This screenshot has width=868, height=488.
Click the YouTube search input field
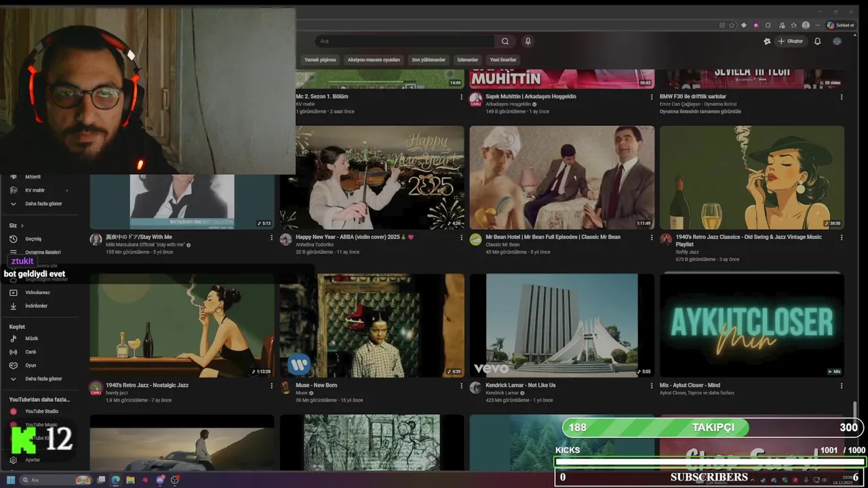coord(406,41)
